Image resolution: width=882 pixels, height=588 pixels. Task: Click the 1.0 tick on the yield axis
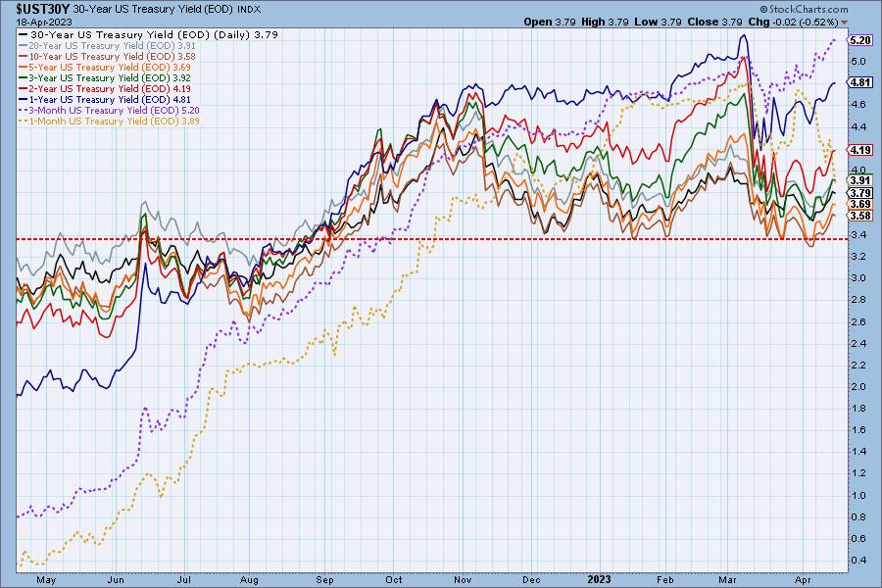(x=858, y=495)
